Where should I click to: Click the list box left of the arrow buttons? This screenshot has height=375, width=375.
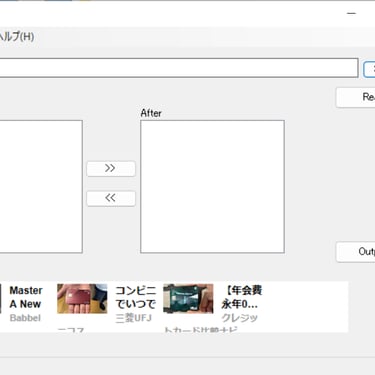[x=41, y=187]
